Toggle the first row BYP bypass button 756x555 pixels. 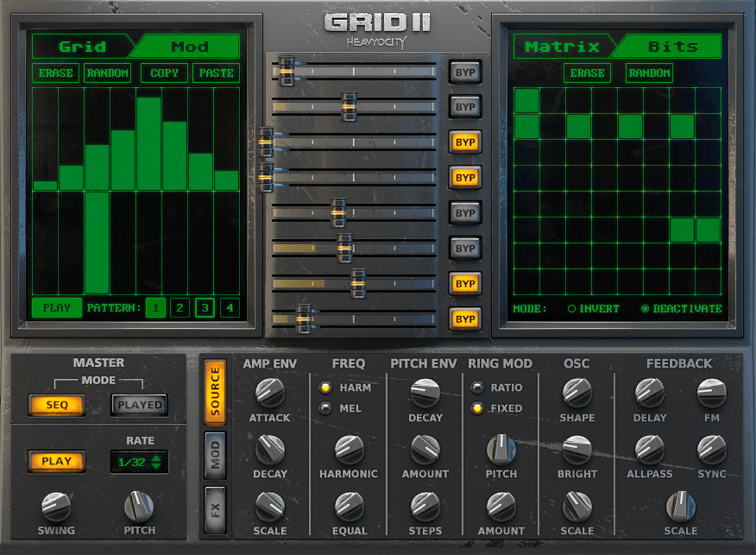pos(465,72)
